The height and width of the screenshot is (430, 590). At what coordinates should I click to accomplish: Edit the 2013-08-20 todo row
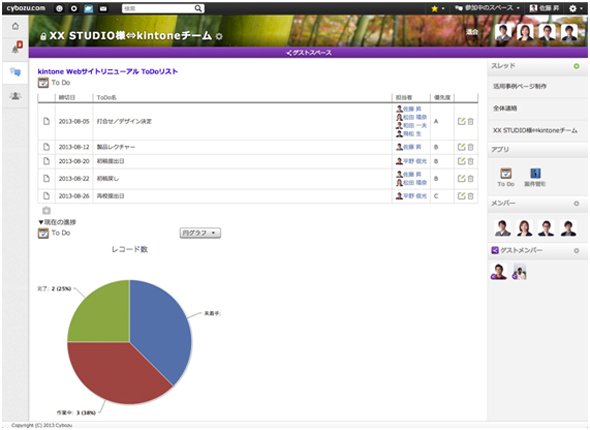461,161
